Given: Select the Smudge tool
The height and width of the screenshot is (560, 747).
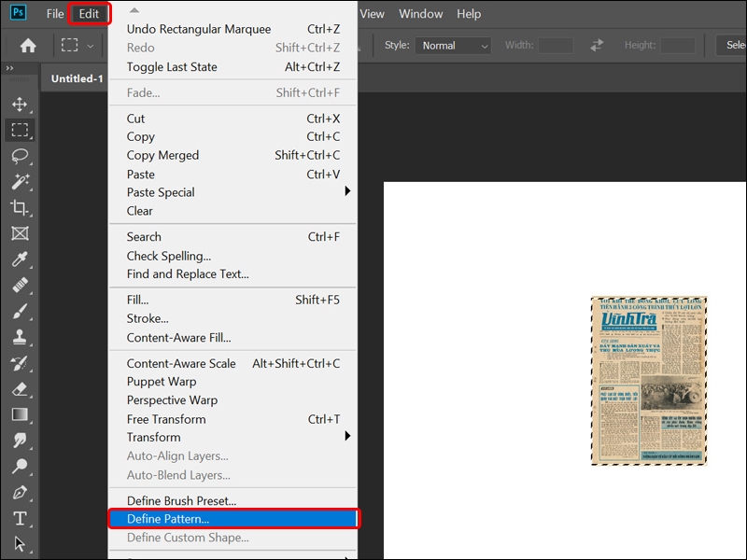Looking at the screenshot, I should (20, 440).
